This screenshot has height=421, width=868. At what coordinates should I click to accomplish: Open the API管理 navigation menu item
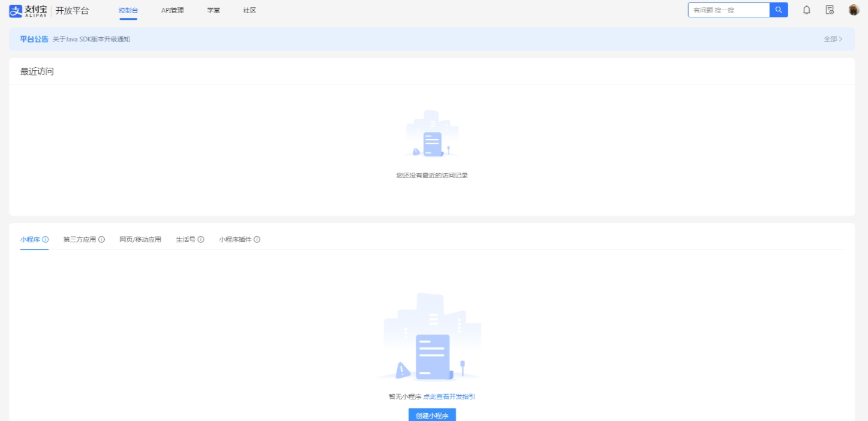(173, 10)
